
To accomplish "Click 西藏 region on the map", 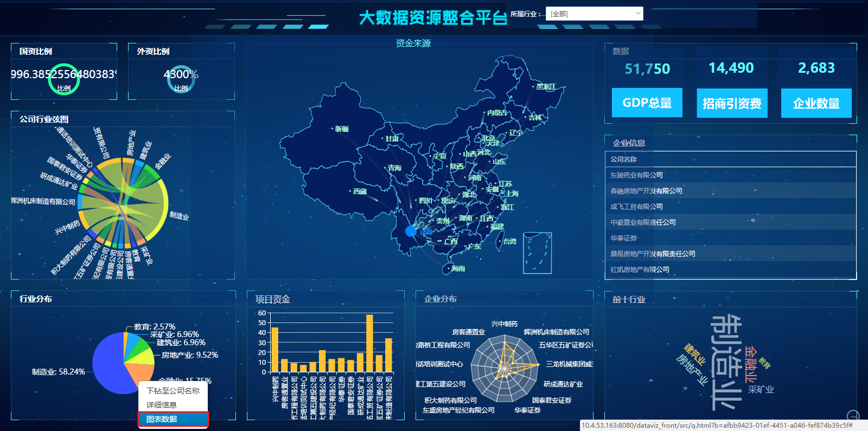I will [x=360, y=191].
